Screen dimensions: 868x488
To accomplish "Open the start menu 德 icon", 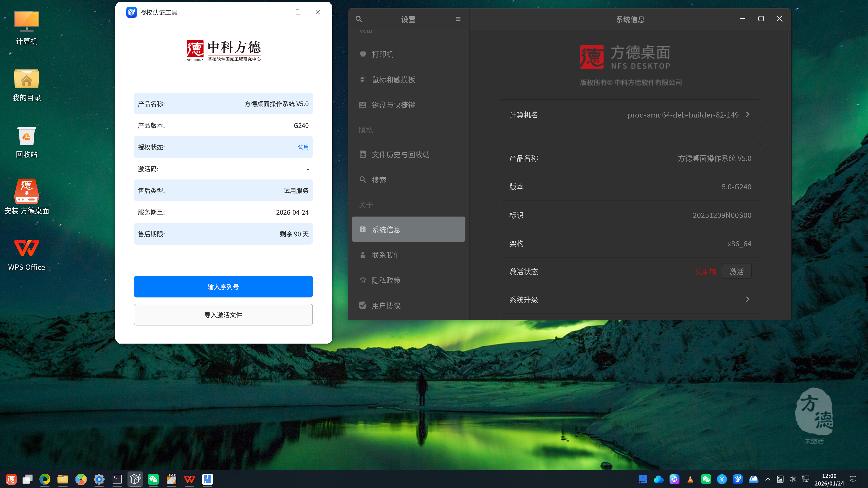I will click(x=11, y=479).
